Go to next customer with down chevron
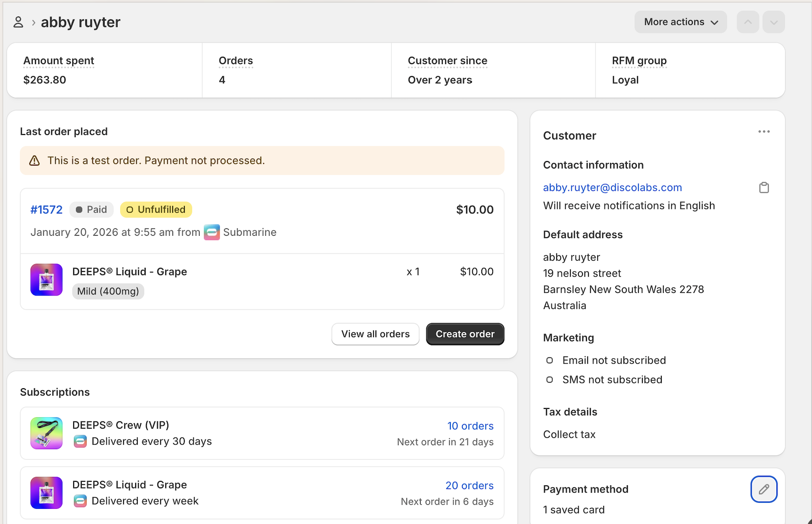This screenshot has height=524, width=812. [x=774, y=22]
